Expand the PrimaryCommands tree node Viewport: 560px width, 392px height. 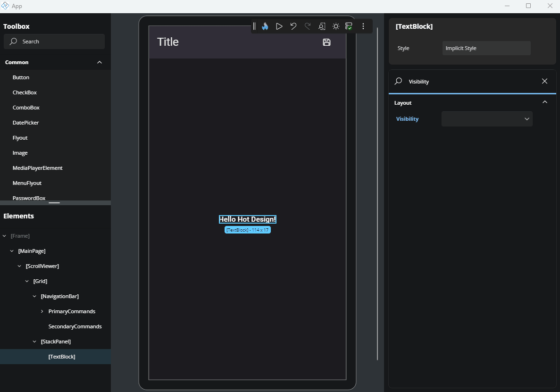pyautogui.click(x=42, y=311)
